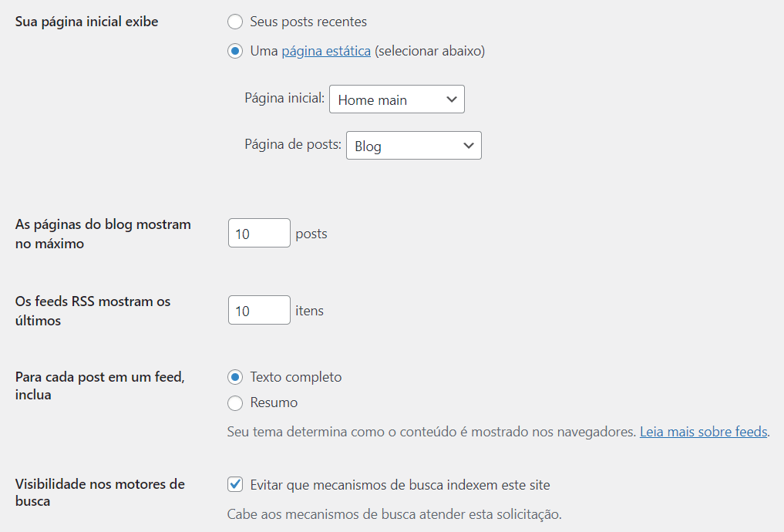The image size is (784, 532).
Task: Click the 'Evitar que mecanismos de busca indexem este site' label
Action: 400,485
